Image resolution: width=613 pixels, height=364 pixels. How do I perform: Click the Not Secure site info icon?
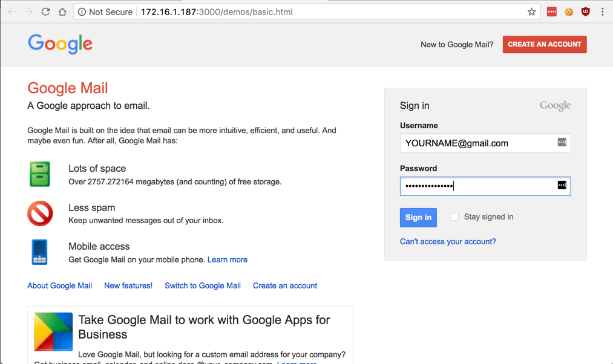click(82, 11)
